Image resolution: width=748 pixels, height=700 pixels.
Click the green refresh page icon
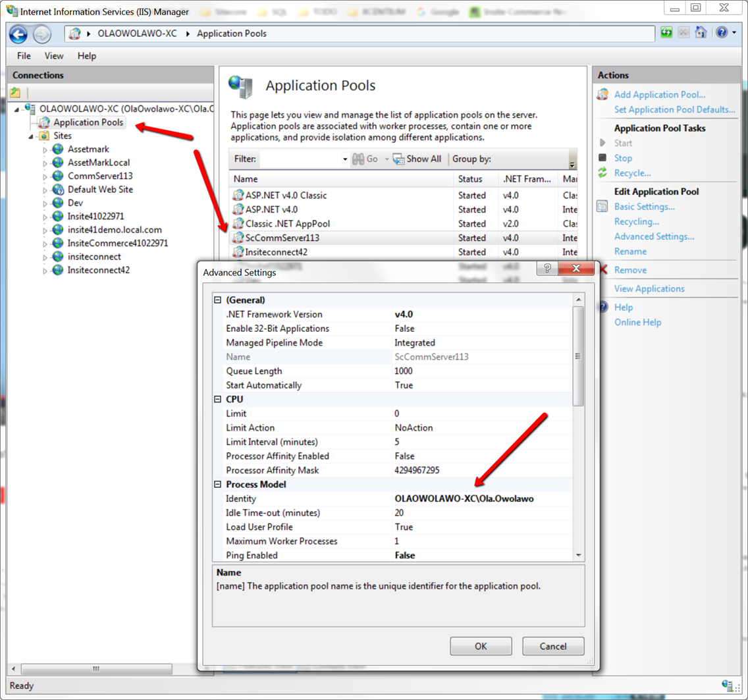(x=666, y=32)
